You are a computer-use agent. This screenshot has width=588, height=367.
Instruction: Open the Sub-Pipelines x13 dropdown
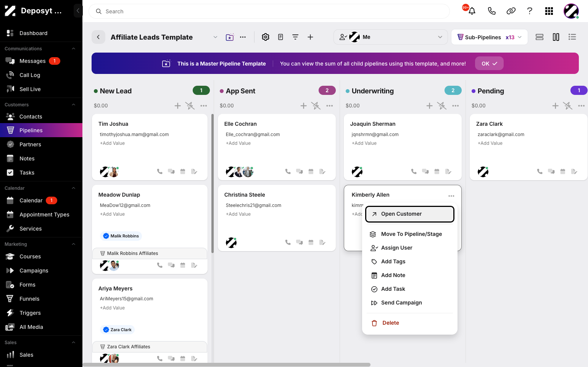pyautogui.click(x=490, y=37)
